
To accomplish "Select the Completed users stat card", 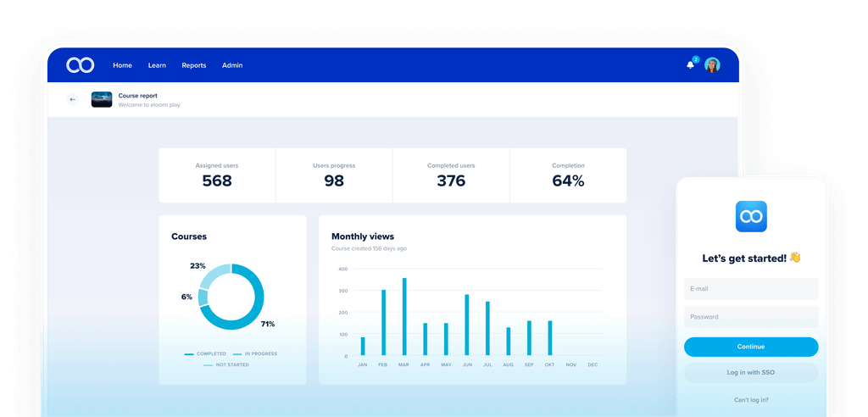I will click(450, 175).
